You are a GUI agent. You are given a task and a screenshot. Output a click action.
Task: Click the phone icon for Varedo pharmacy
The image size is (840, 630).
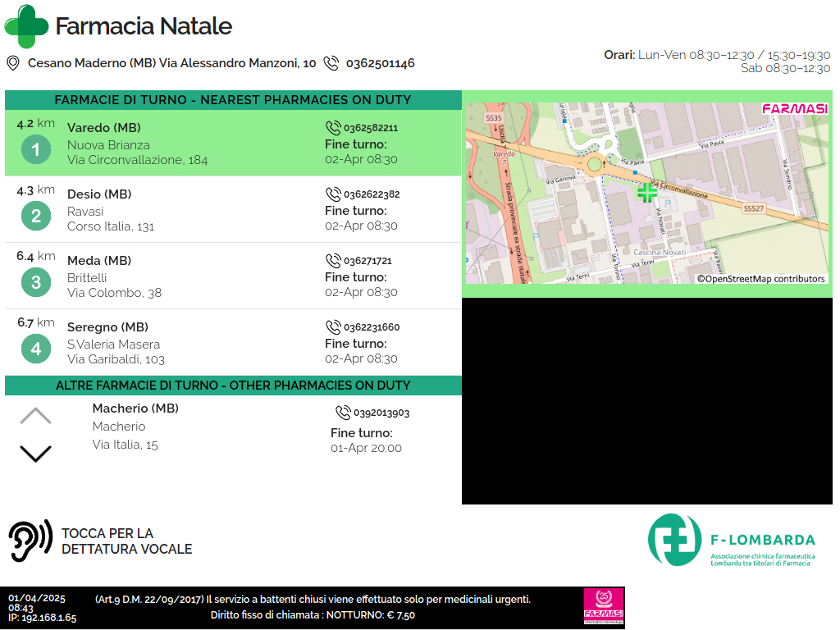pos(333,128)
